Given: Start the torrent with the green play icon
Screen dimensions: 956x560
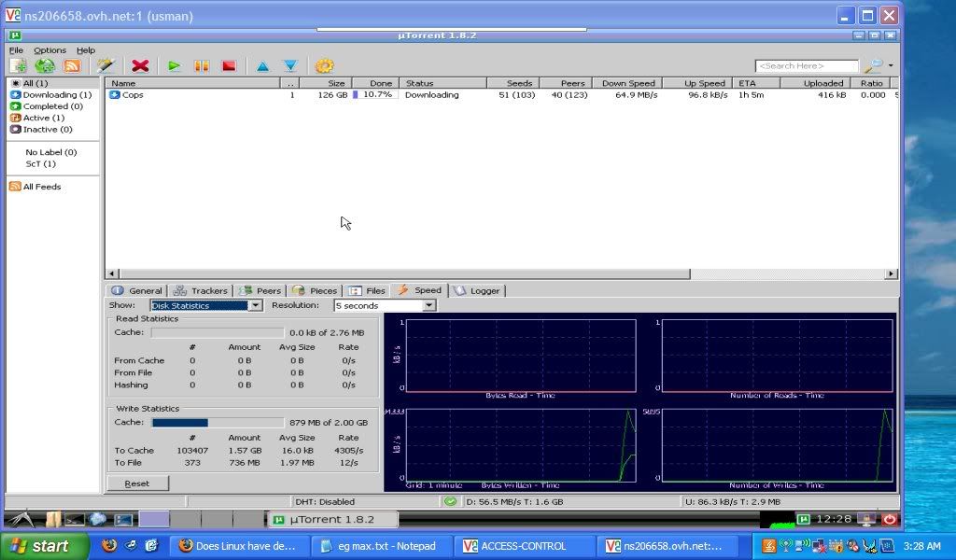Looking at the screenshot, I should tap(175, 66).
